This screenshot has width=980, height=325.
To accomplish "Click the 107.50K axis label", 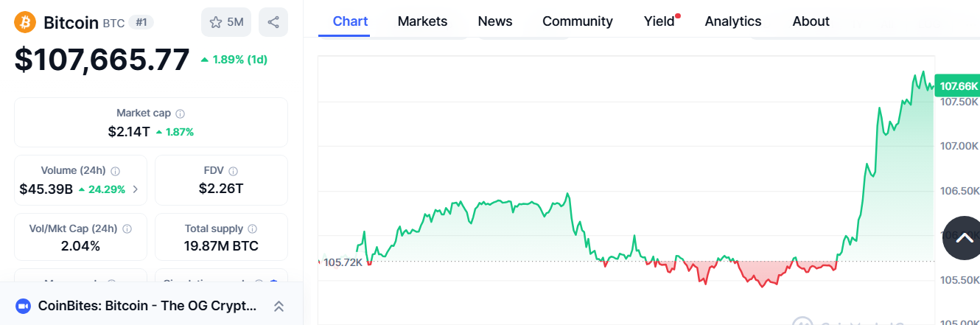I will tap(959, 102).
